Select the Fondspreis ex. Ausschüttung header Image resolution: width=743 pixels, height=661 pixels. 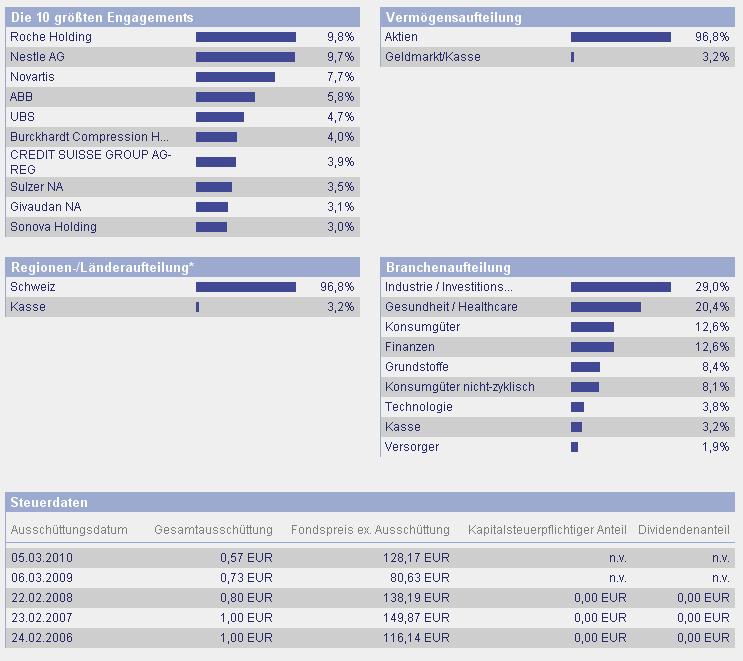pos(370,530)
